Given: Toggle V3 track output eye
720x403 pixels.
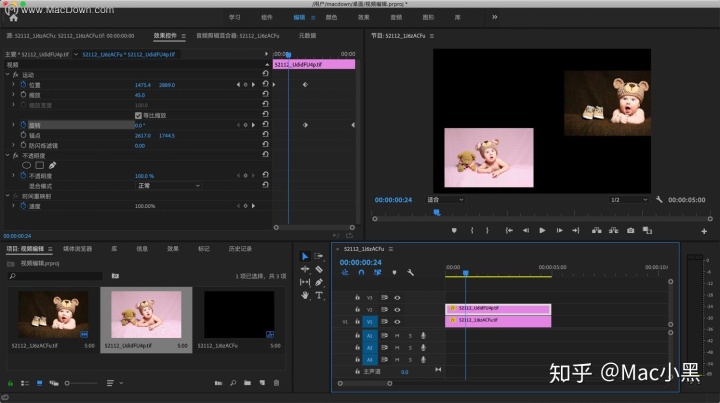Looking at the screenshot, I should point(397,298).
